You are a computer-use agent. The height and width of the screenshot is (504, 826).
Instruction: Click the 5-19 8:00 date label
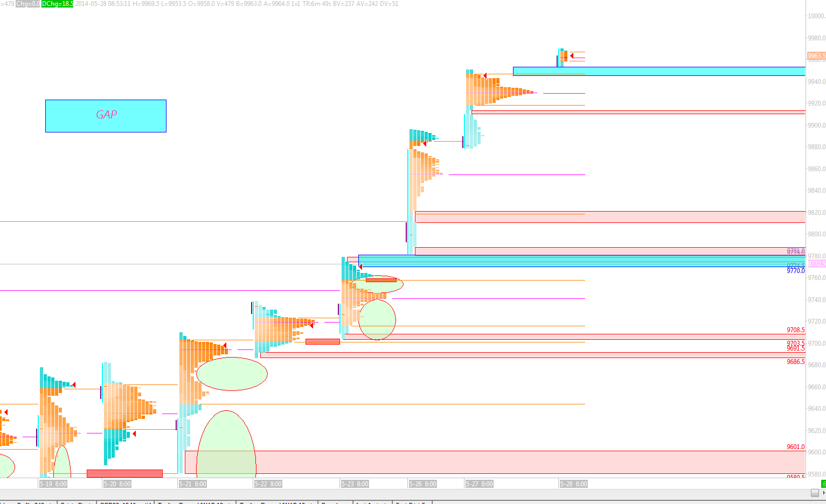click(x=53, y=484)
